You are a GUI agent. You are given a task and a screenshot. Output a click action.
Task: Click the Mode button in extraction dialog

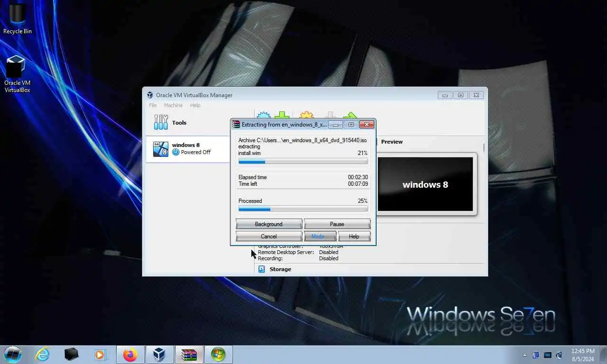320,237
